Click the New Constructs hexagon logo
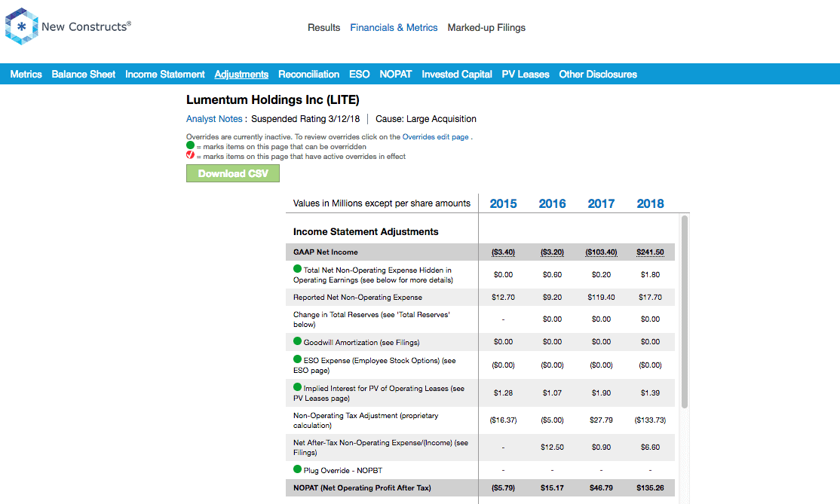840x504 pixels. [21, 26]
